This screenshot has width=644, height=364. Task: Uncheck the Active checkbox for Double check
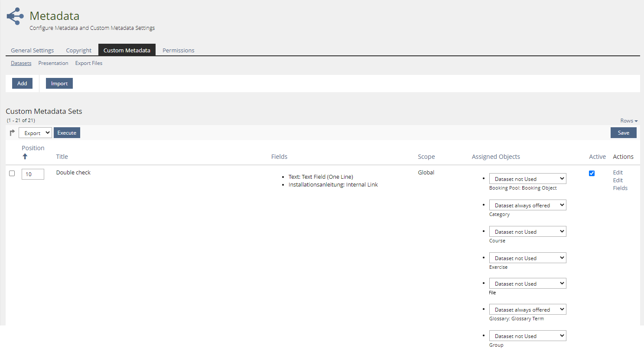pyautogui.click(x=592, y=174)
